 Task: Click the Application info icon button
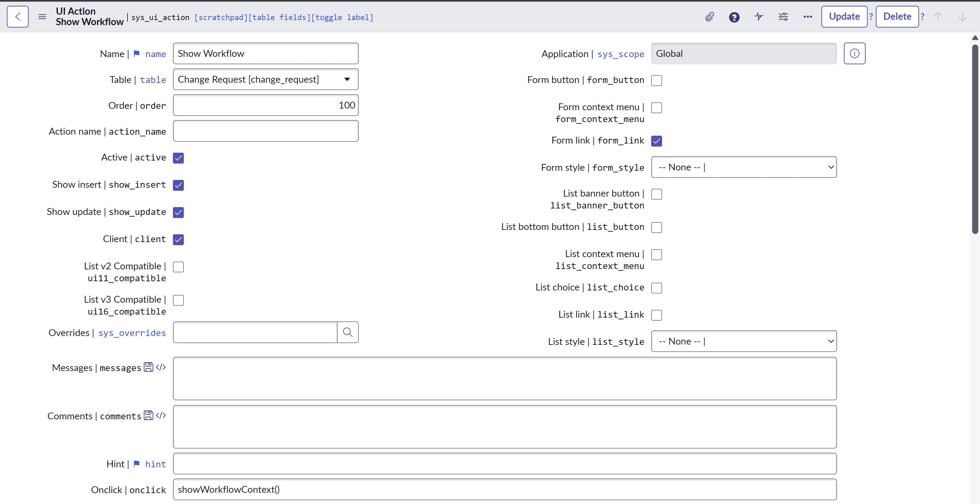[854, 54]
